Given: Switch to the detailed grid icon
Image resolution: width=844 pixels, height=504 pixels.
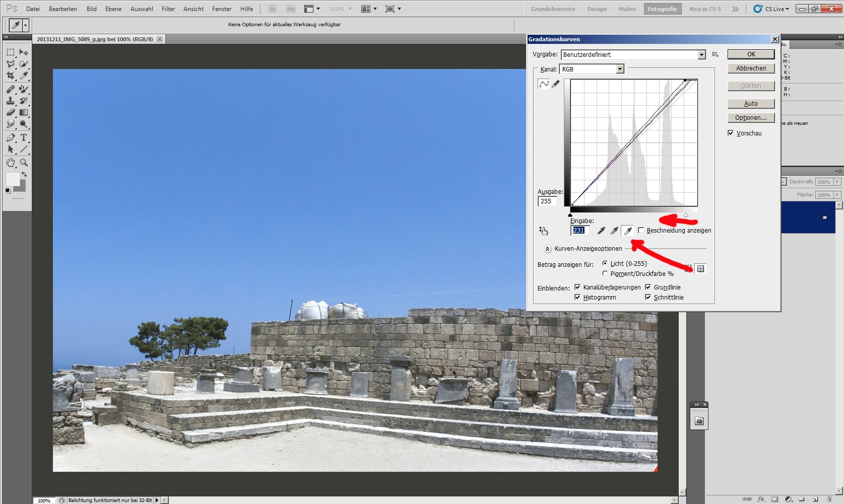Looking at the screenshot, I should point(700,269).
